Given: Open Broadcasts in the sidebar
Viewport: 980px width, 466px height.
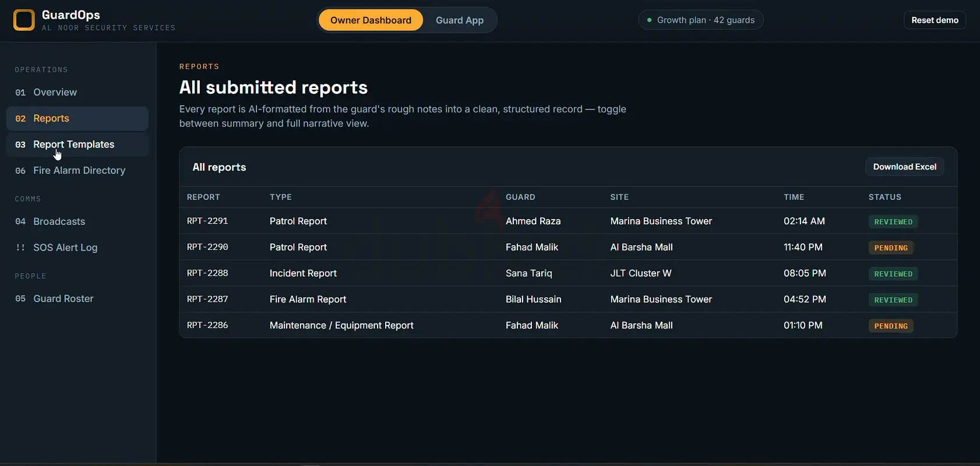Looking at the screenshot, I should [77, 221].
